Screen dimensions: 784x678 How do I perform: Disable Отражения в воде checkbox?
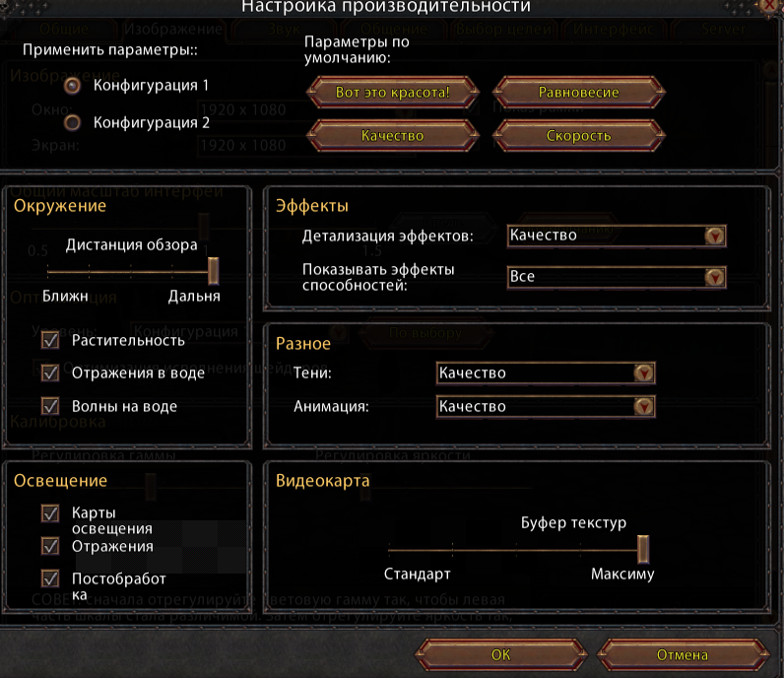(50, 373)
